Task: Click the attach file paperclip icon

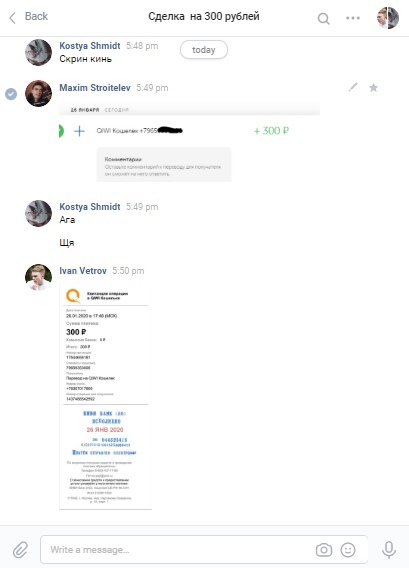Action: [20, 550]
